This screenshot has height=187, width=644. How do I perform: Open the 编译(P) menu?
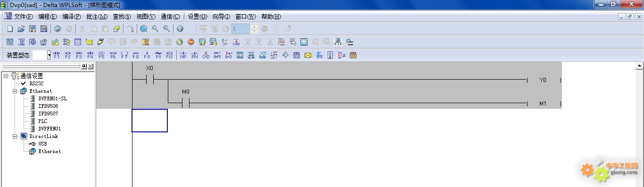point(72,16)
